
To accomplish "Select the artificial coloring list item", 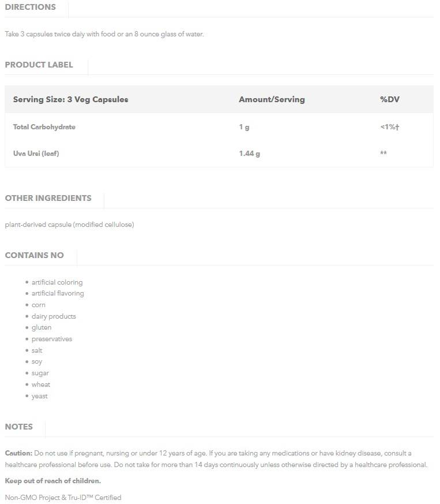I will click(57, 282).
